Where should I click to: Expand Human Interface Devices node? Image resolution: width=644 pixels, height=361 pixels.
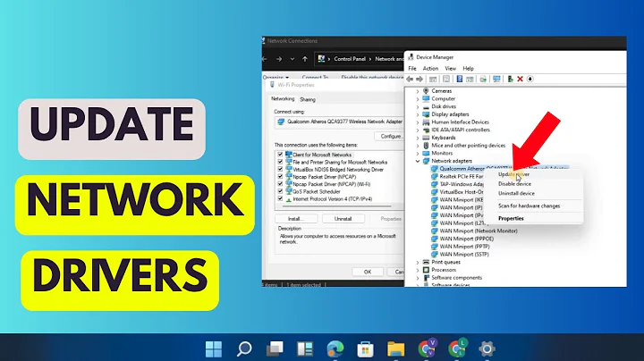[418, 122]
